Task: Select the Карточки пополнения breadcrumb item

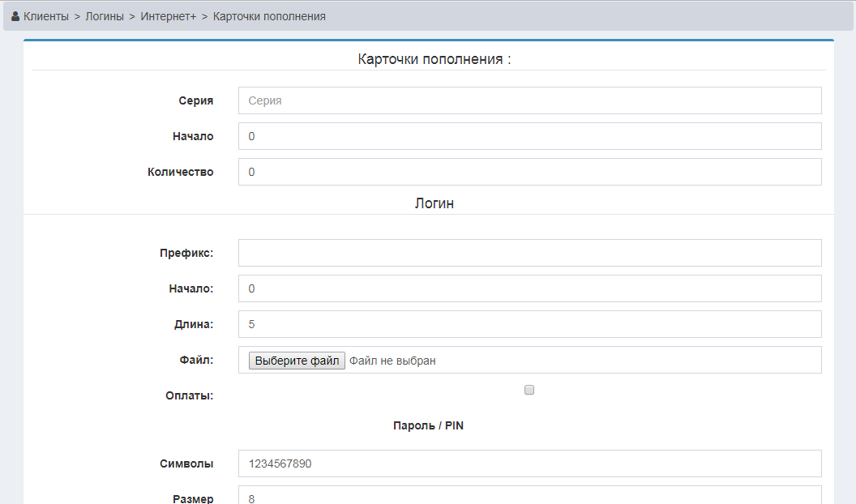Action: coord(269,16)
